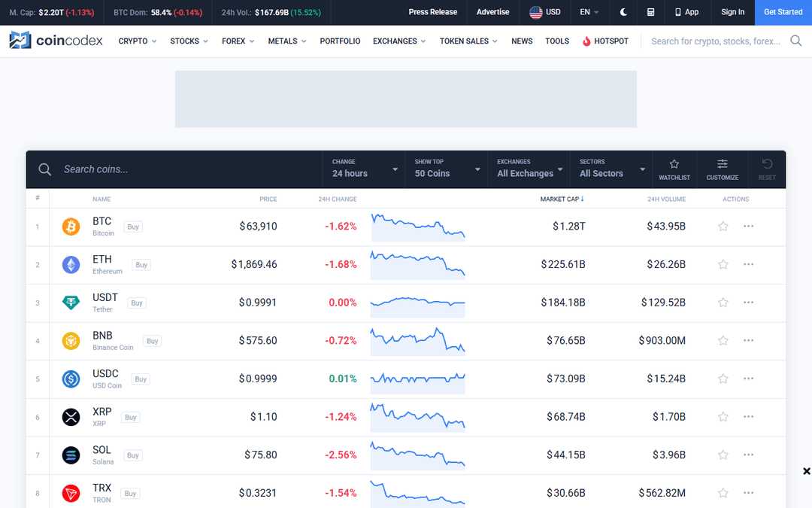Open more actions for USDT row
The width and height of the screenshot is (812, 508).
(x=748, y=303)
